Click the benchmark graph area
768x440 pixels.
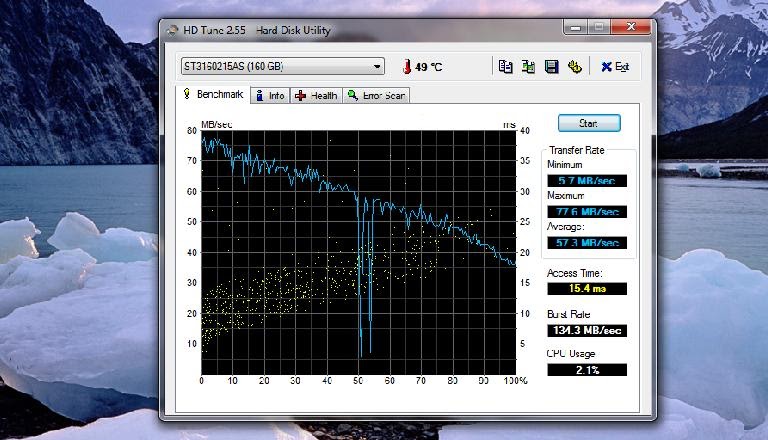(359, 252)
